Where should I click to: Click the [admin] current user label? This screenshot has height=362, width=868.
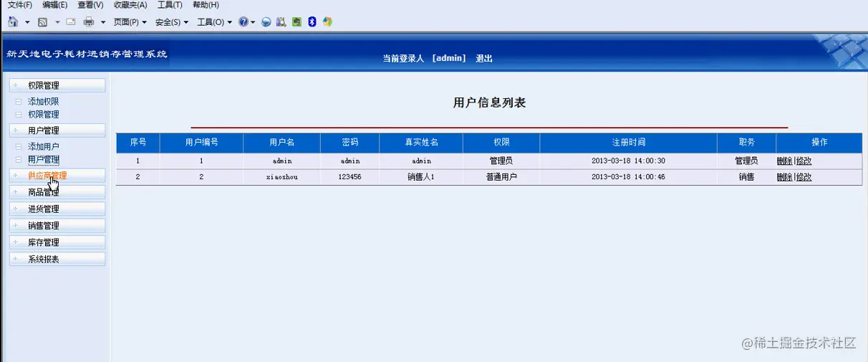click(x=449, y=59)
